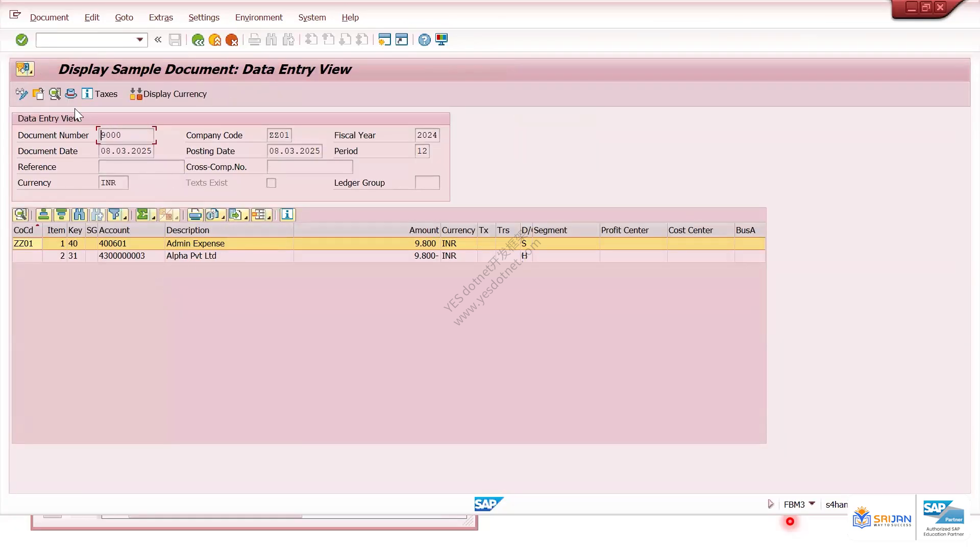Click the Display/Change pencil glasses icon
This screenshot has height=551, width=980.
[21, 94]
